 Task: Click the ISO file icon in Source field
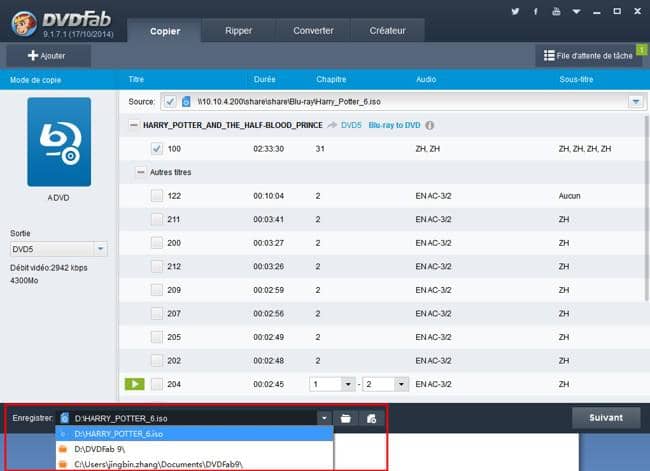[186, 102]
